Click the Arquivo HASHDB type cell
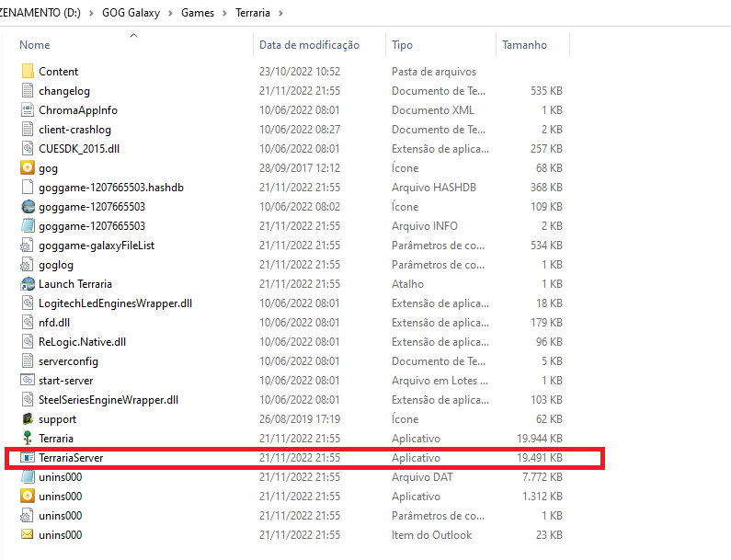This screenshot has width=731, height=560. [x=434, y=188]
